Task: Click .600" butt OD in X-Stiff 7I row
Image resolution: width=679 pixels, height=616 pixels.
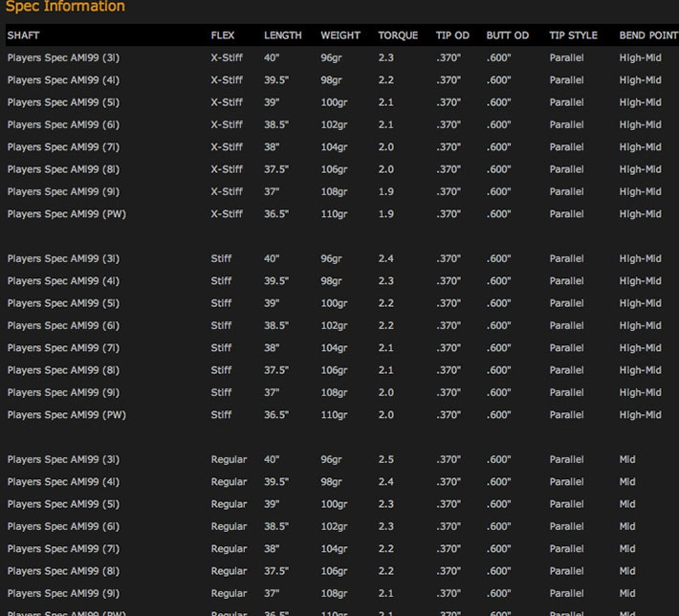Action: click(x=498, y=147)
